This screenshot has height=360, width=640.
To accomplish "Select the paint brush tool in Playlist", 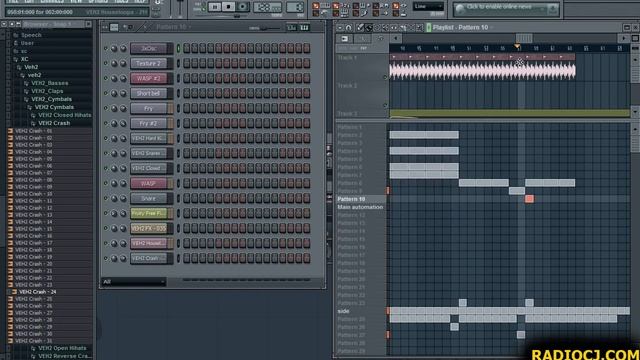I will [369, 27].
